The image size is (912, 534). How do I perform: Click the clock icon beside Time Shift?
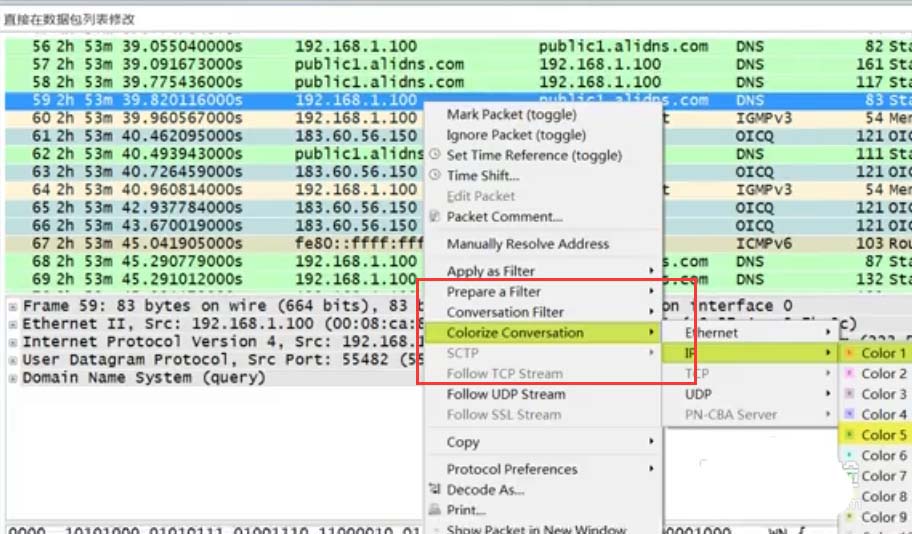pyautogui.click(x=435, y=175)
